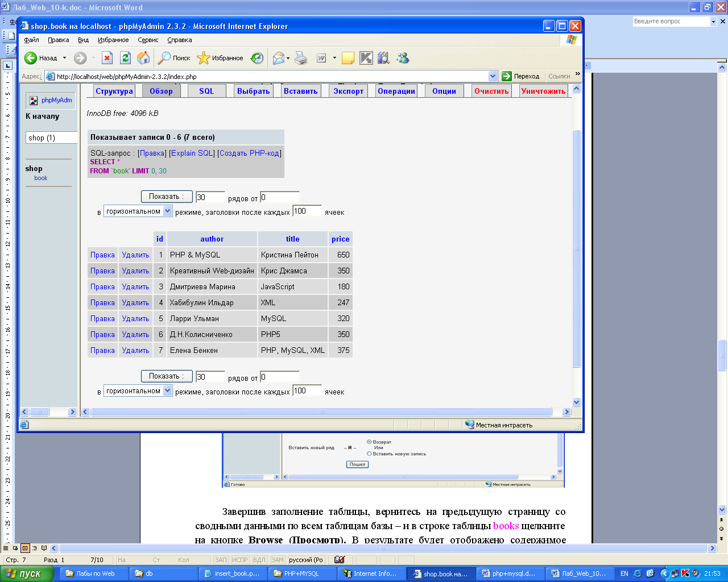Click the upper headers repeat field with 100
728x582 pixels.
pos(307,211)
